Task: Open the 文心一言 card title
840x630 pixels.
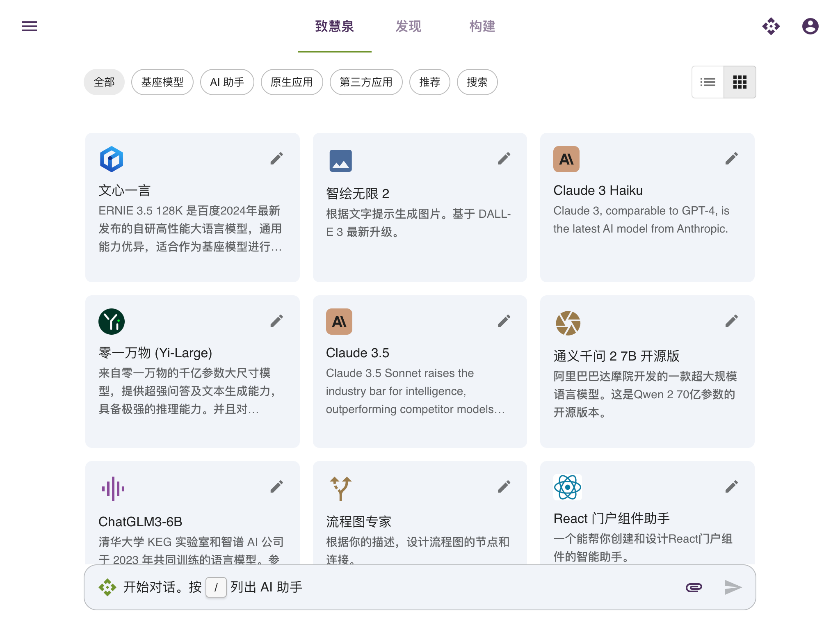Action: coord(125,190)
